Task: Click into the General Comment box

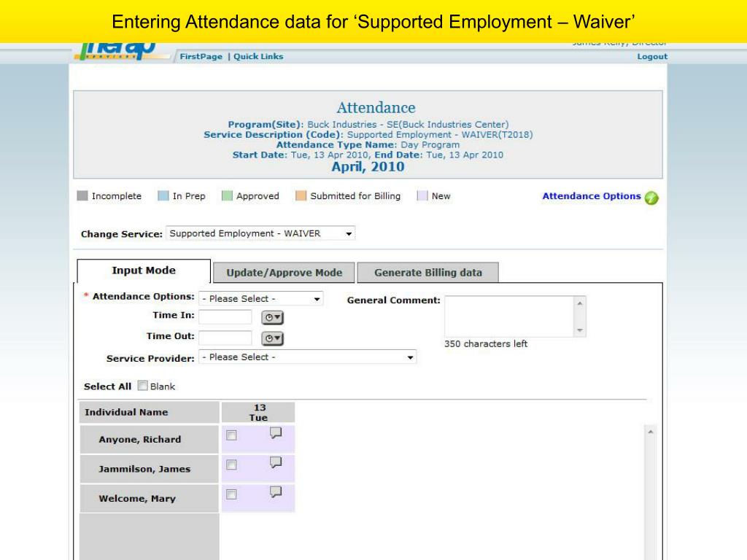Action: 509,316
